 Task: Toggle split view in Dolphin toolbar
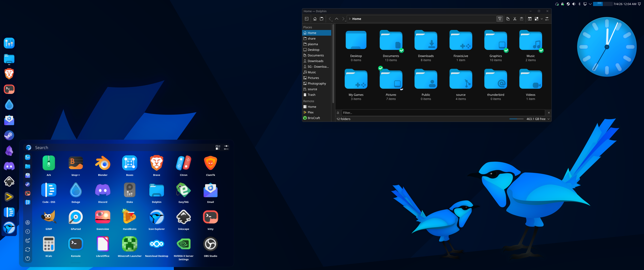[530, 19]
